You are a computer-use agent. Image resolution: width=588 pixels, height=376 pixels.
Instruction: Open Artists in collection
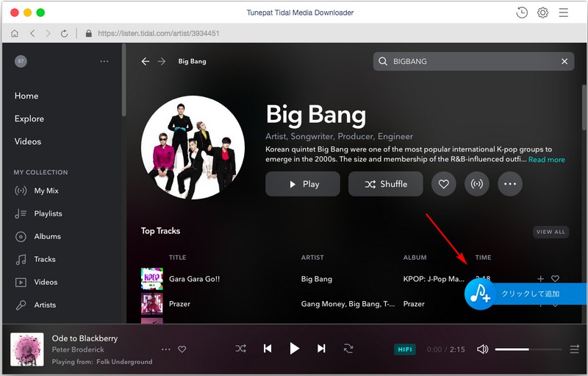click(x=35, y=305)
